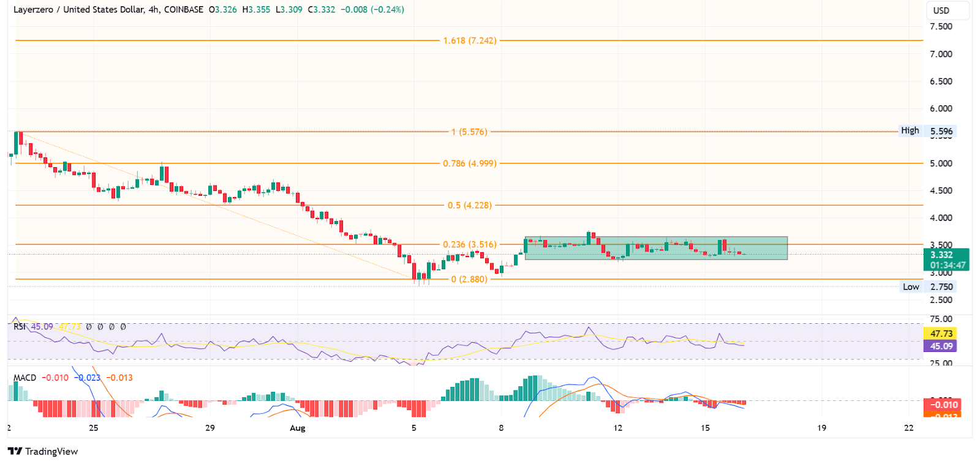Viewport: 980px width, 464px height.
Task: Click the 29 date on the time axis
Action: click(x=210, y=428)
